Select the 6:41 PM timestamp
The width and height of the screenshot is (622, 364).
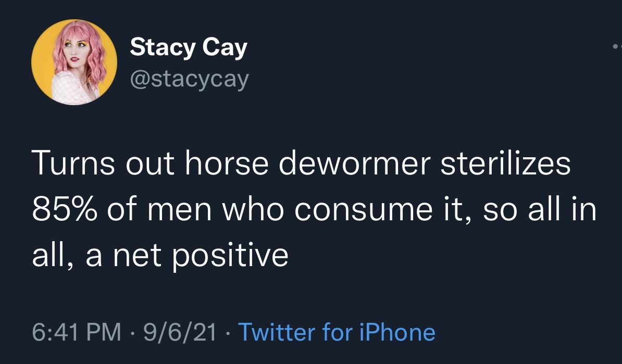click(77, 332)
